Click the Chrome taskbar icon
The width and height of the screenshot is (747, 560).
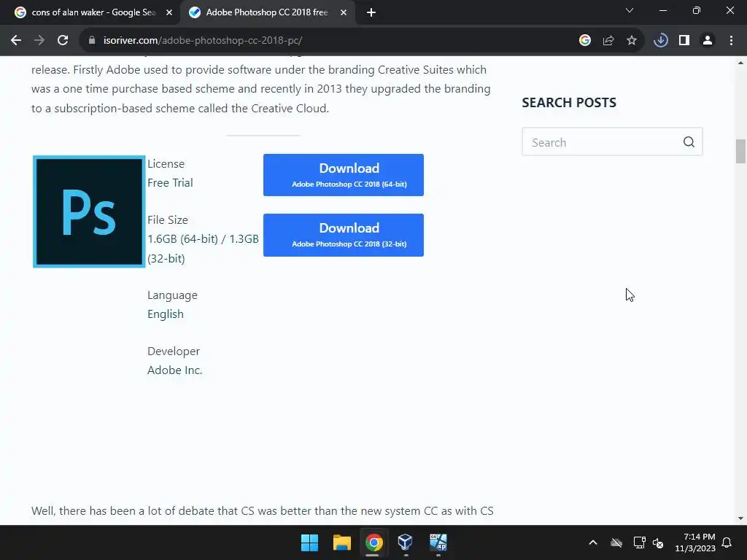point(374,542)
